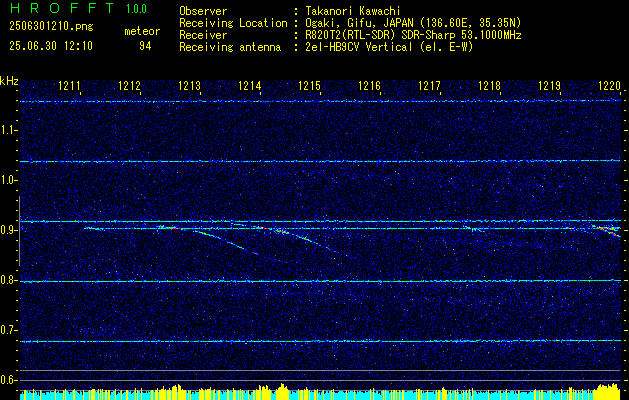Select the 1213 time marker
The height and width of the screenshot is (400, 629).
pyautogui.click(x=190, y=85)
